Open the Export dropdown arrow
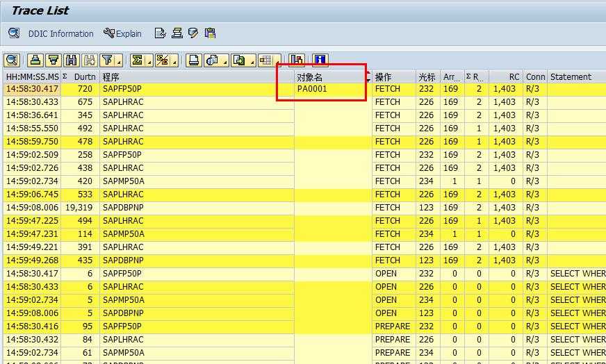Screen dimensions: 606x364 coord(251,61)
